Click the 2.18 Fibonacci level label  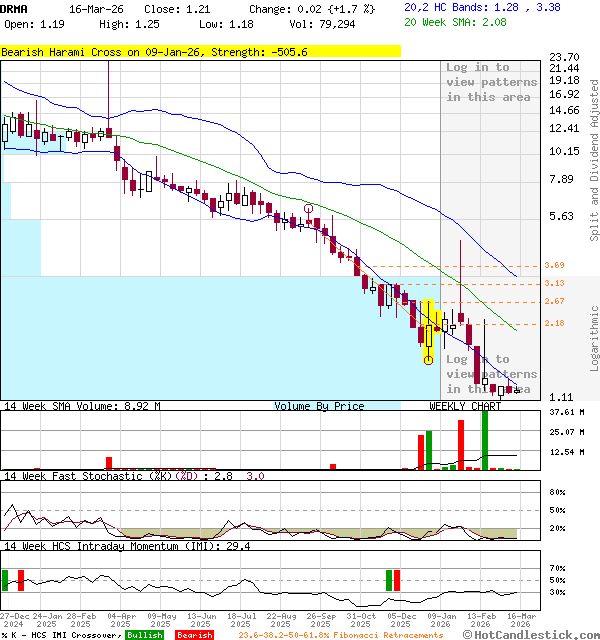point(555,323)
